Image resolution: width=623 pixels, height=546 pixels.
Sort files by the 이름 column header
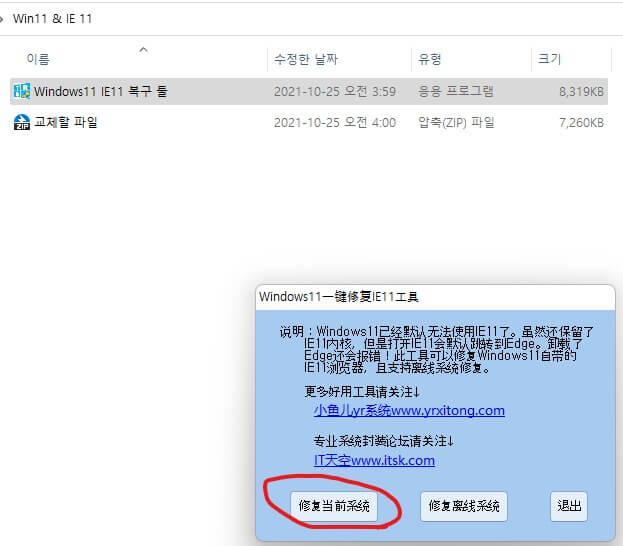[40, 60]
